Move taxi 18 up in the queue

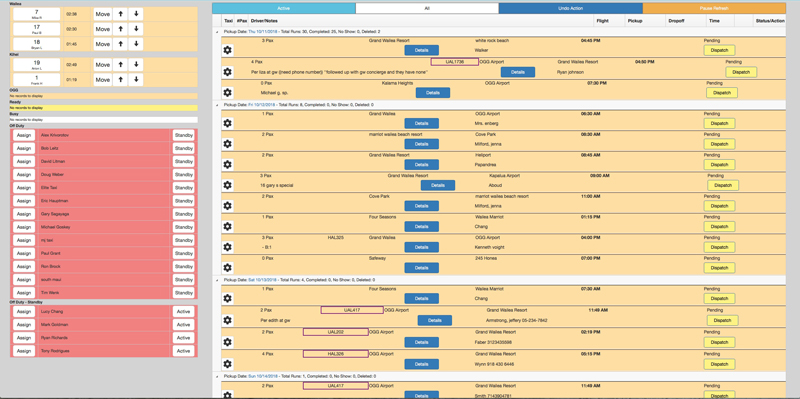coord(120,44)
